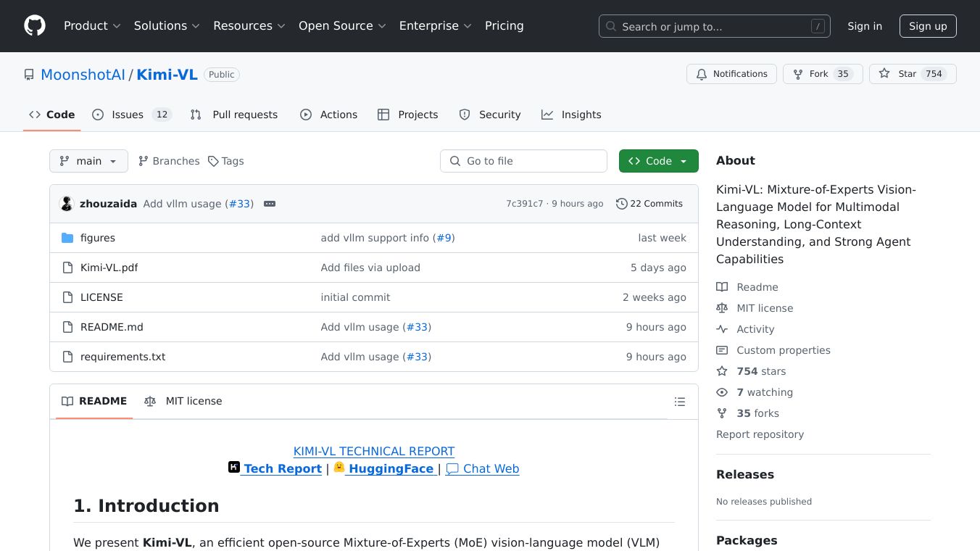Click the Sign up button
This screenshot has width=980, height=551.
click(928, 26)
